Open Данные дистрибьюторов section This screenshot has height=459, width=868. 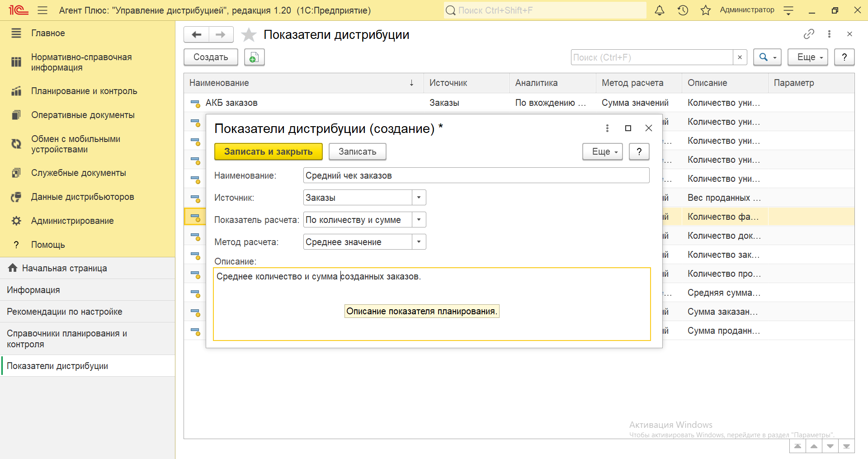click(x=87, y=197)
